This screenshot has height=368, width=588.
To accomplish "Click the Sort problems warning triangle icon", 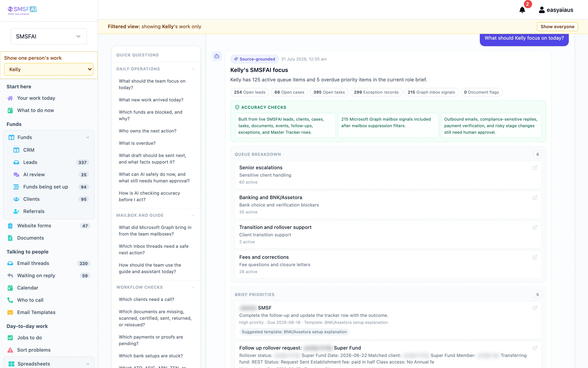I will point(10,350).
